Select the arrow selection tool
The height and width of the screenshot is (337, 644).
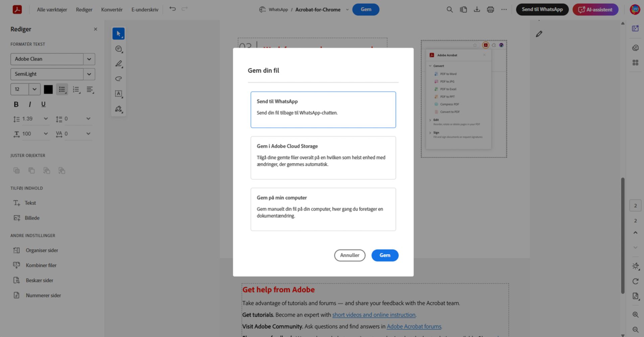[x=118, y=33]
